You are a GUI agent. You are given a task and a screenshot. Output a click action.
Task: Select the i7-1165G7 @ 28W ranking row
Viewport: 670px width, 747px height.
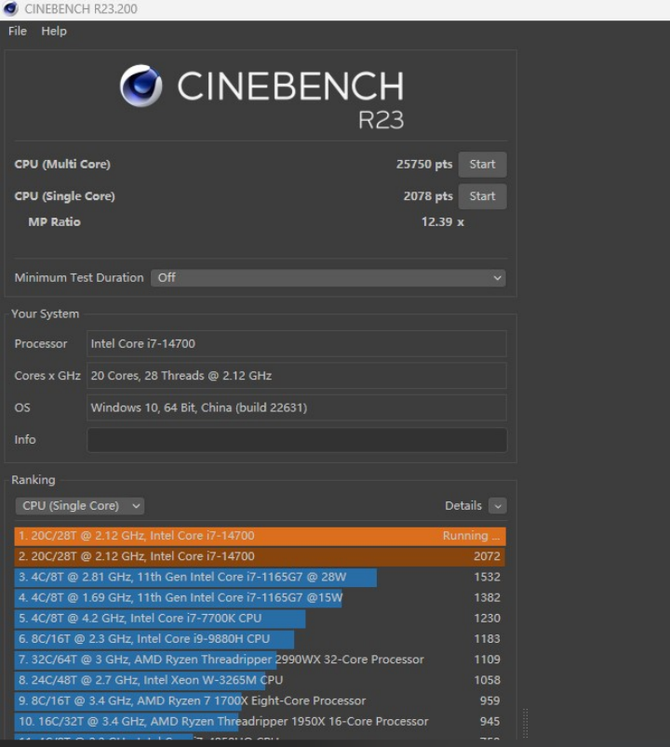[260, 577]
